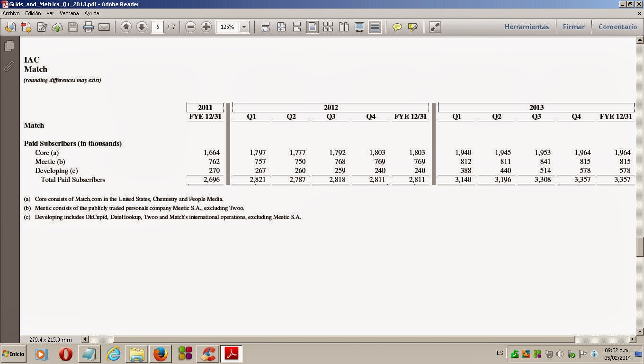The width and height of the screenshot is (644, 364).
Task: Click horizontal scrollbar right arrow
Action: coord(632,339)
